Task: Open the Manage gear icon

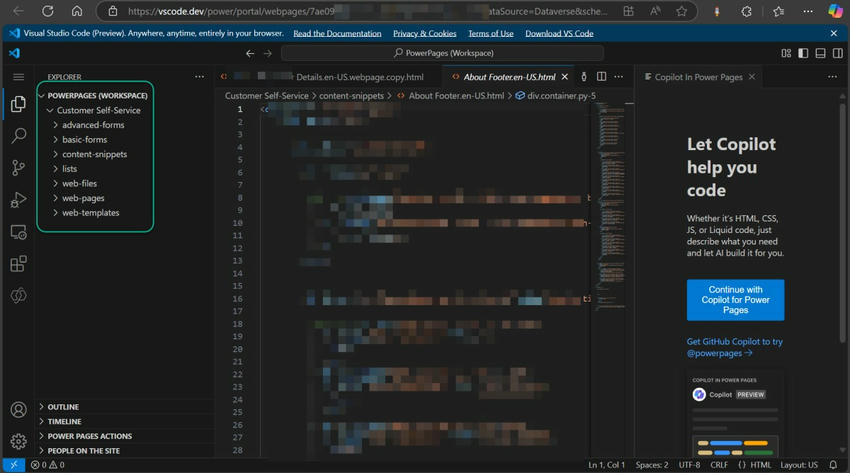Action: [18, 442]
